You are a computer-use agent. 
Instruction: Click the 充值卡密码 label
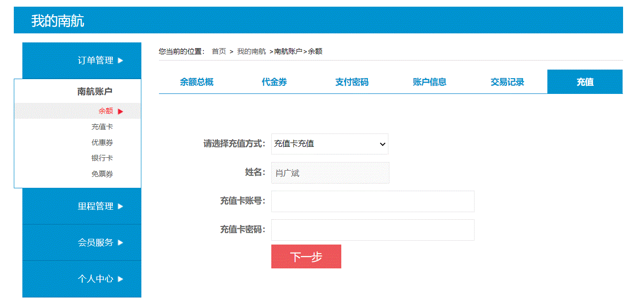[x=243, y=230]
